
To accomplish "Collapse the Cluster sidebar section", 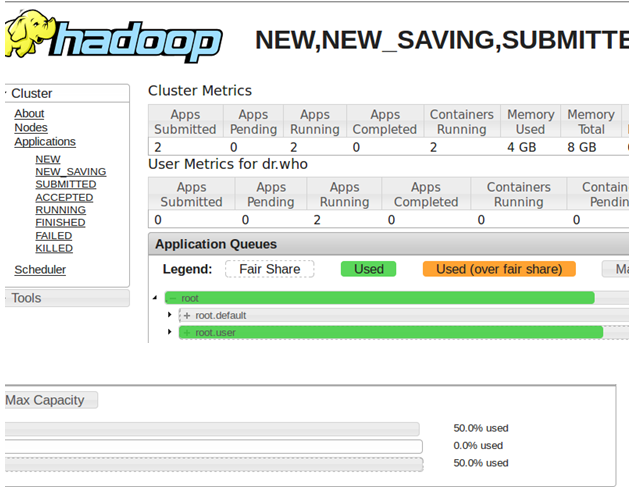I will 67,93.
